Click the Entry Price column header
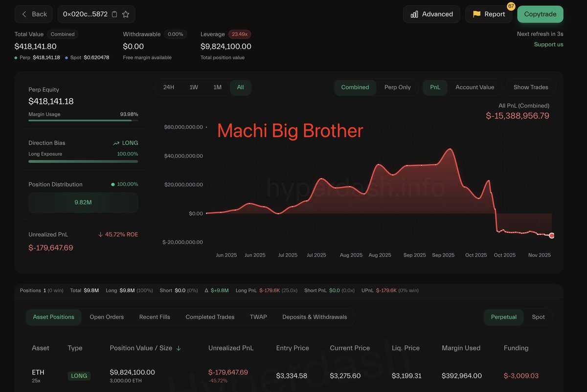 (x=293, y=348)
